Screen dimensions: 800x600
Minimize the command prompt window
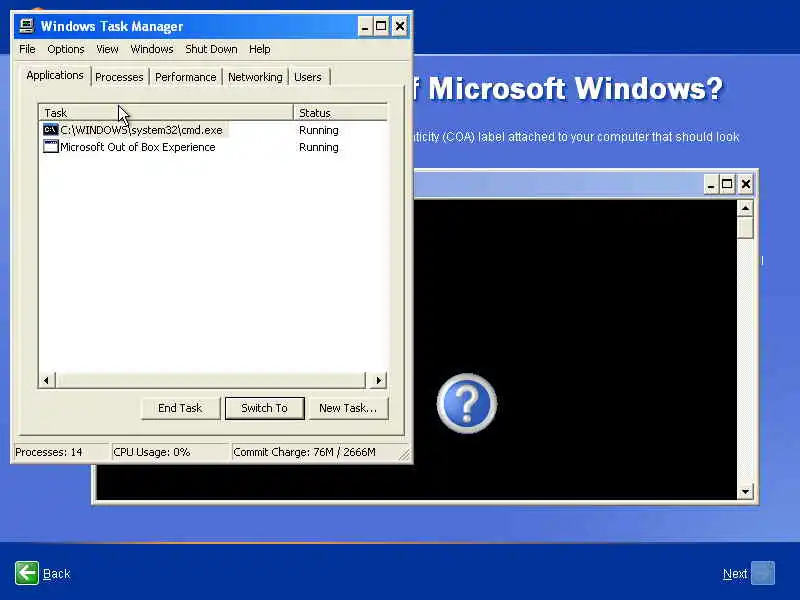point(711,184)
